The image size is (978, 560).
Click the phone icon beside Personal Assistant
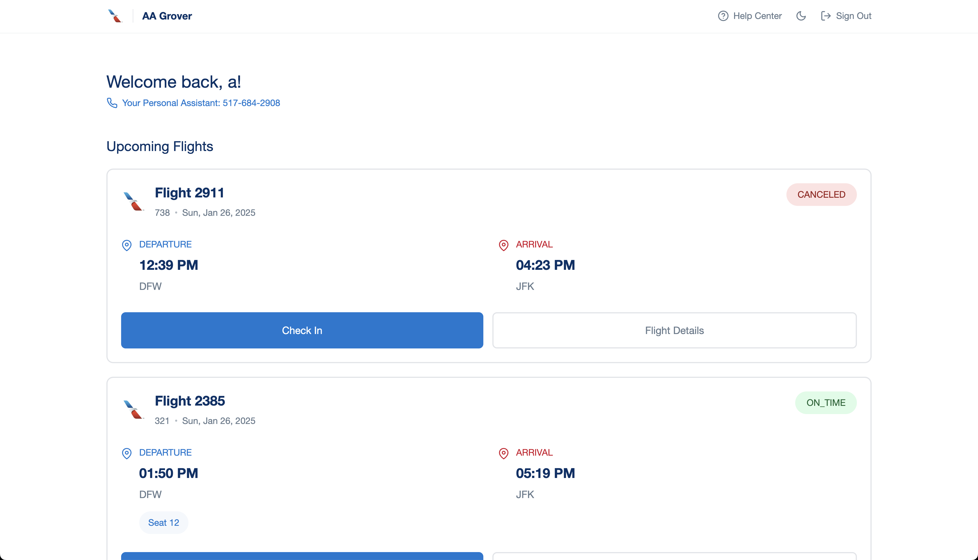112,103
